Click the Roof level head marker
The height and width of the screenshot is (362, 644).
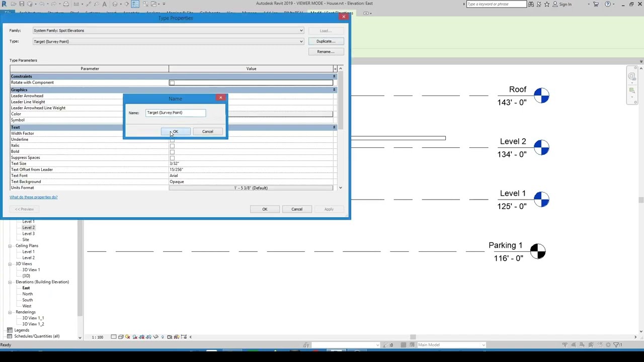(x=541, y=96)
